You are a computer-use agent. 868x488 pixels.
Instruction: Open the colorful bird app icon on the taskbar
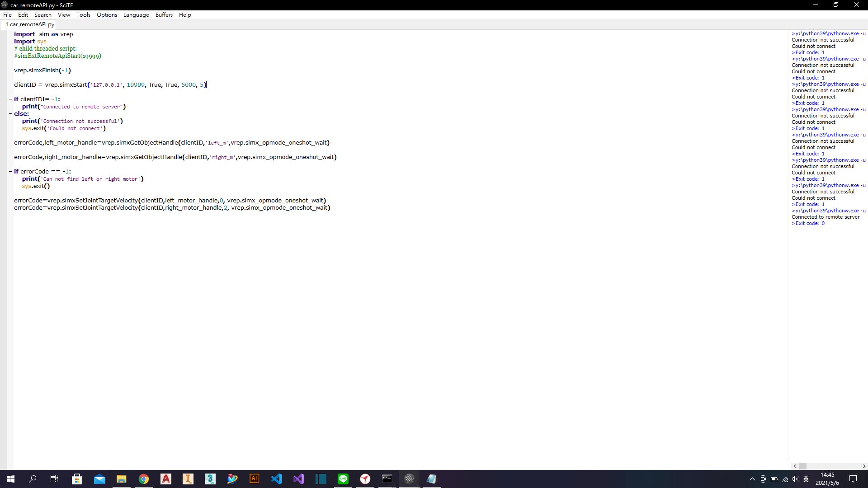[x=232, y=479]
